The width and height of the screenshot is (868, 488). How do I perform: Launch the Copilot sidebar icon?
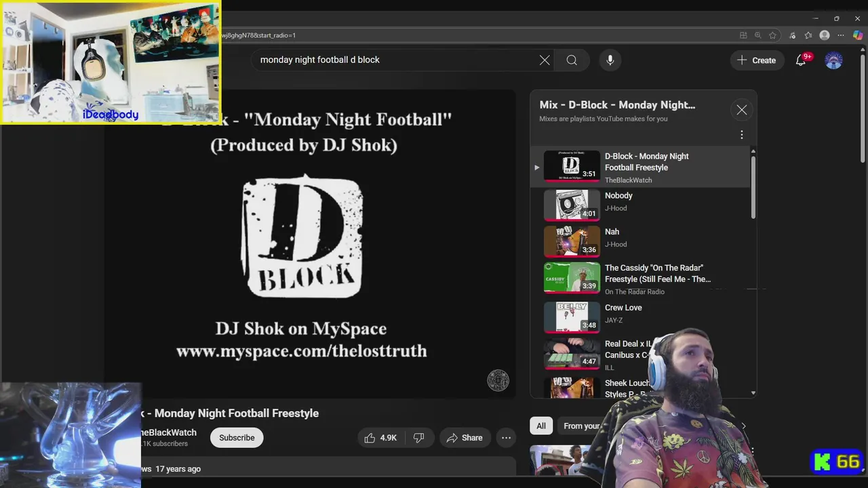858,35
